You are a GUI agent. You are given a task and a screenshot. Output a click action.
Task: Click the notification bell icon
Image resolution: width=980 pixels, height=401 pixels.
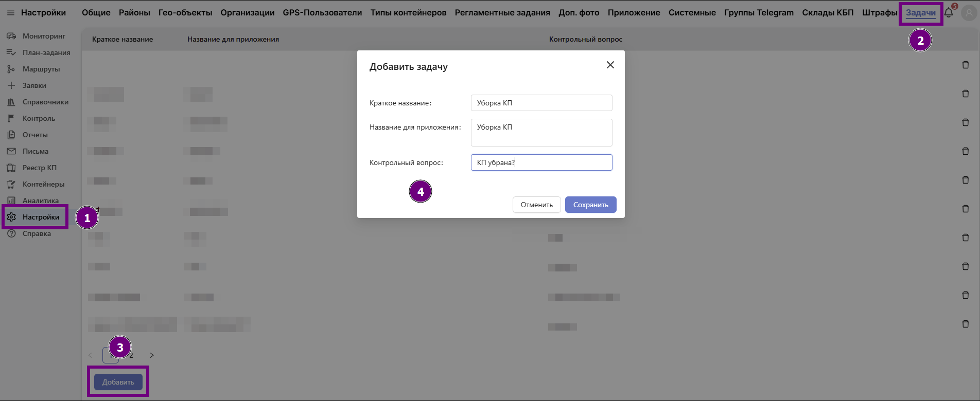pyautogui.click(x=949, y=13)
